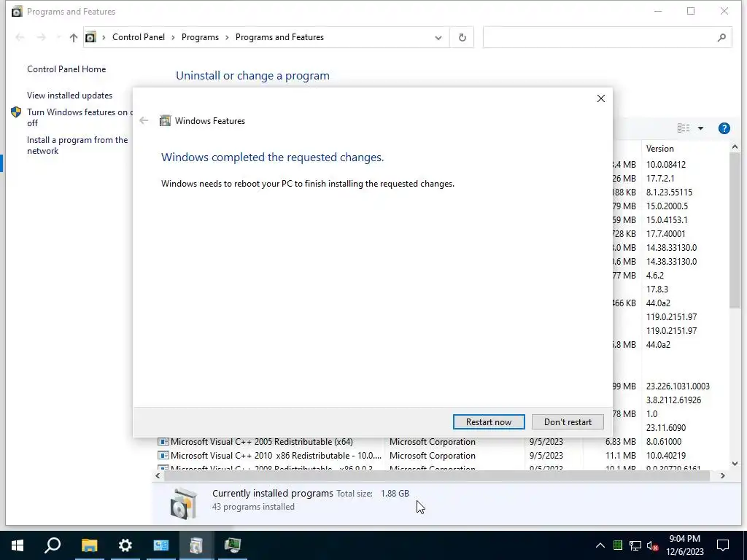
Task: Click icon of Visual C++ 2005 Redistributable row
Action: click(163, 441)
